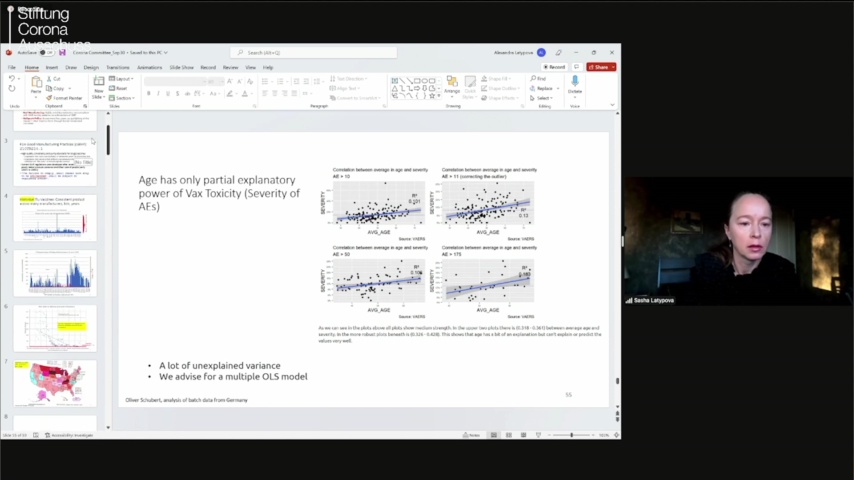Click the Paste clipboard icon
This screenshot has width=854, height=480.
(x=36, y=84)
